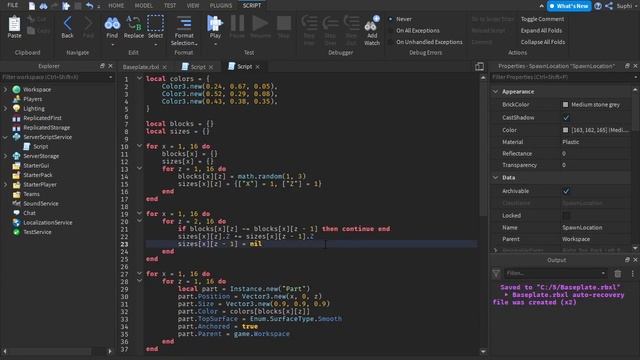Image resolution: width=640 pixels, height=360 pixels.
Task: Select Workspace in Explorer
Action: pos(37,89)
